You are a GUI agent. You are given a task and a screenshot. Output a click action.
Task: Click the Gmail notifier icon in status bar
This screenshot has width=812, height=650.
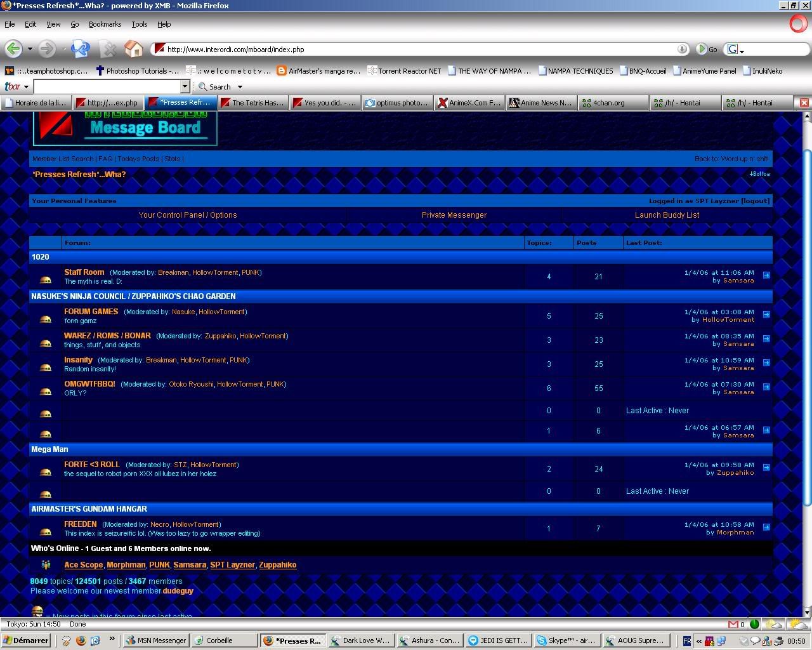coord(734,625)
